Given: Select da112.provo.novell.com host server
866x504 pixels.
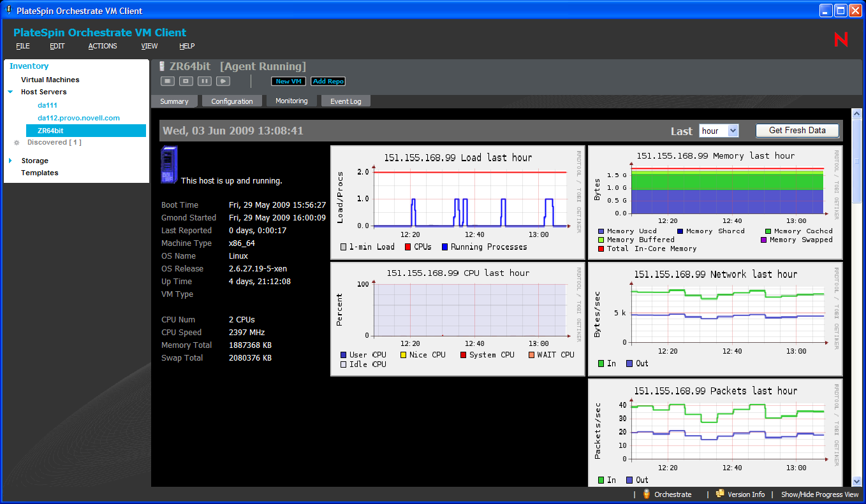Looking at the screenshot, I should [x=78, y=118].
